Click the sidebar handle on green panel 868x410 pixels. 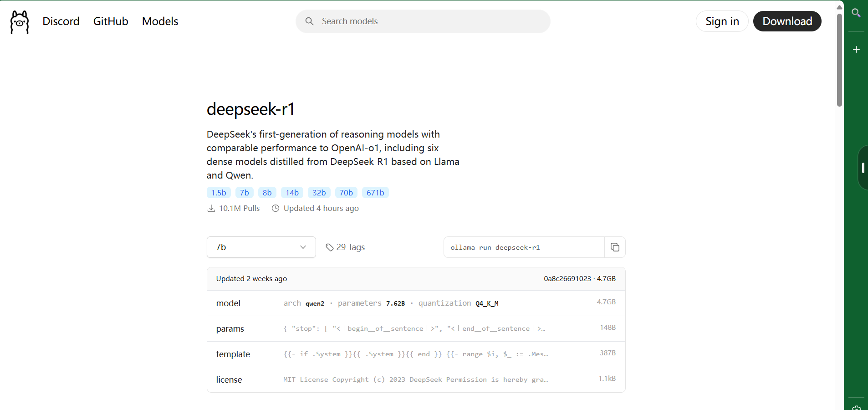pos(863,168)
